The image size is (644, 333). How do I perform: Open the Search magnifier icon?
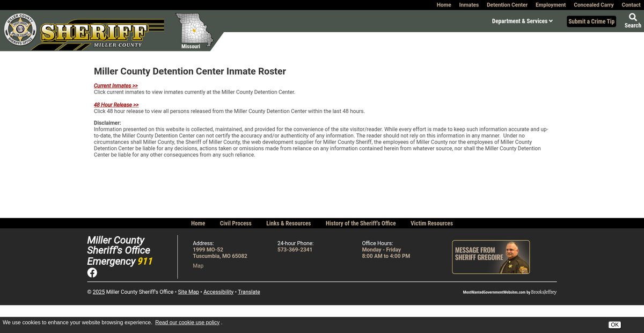tap(633, 17)
